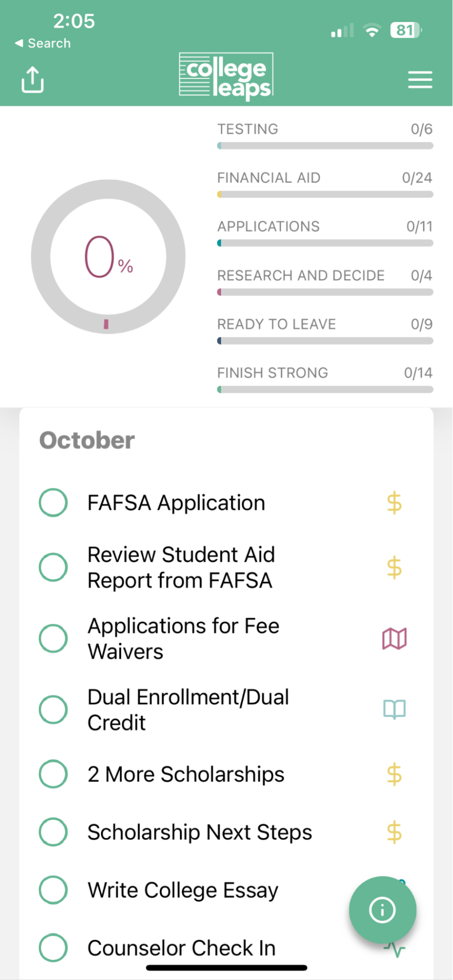This screenshot has width=453, height=980.
Task: Check off FAFSA Application task
Action: [53, 503]
